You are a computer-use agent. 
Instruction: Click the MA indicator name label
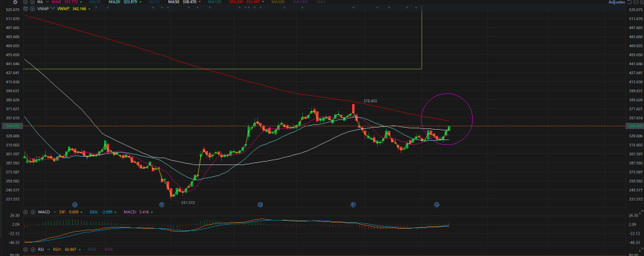(x=40, y=2)
